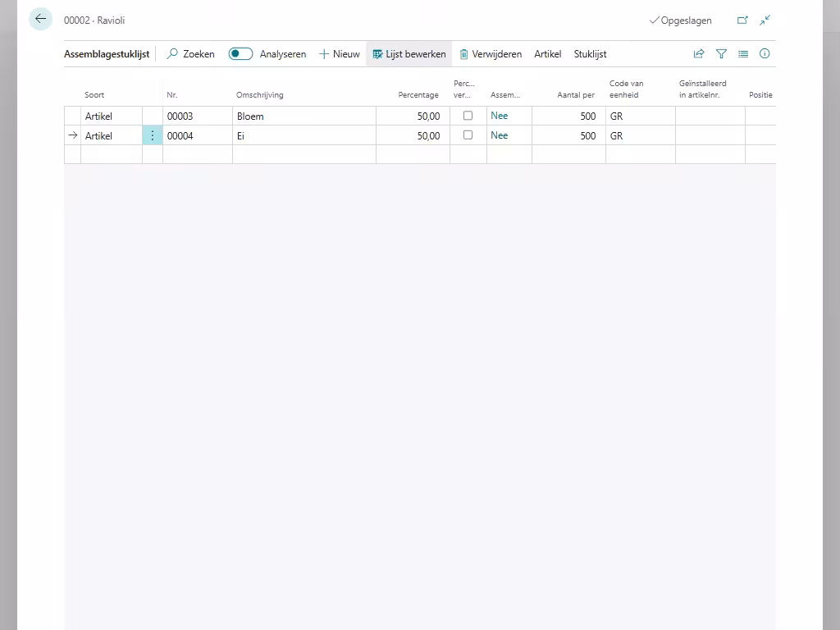Click the Zoeken search button
Image resolution: width=840 pixels, height=630 pixels.
[x=190, y=54]
